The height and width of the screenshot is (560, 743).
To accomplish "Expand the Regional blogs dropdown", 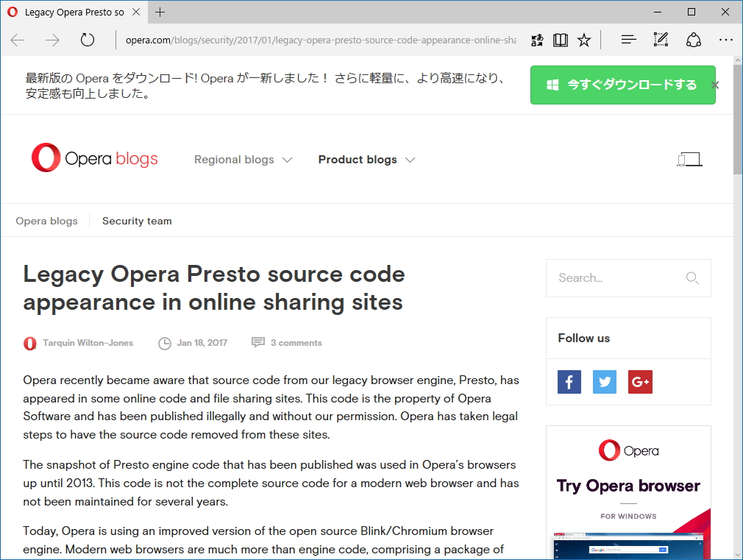I will pos(243,160).
